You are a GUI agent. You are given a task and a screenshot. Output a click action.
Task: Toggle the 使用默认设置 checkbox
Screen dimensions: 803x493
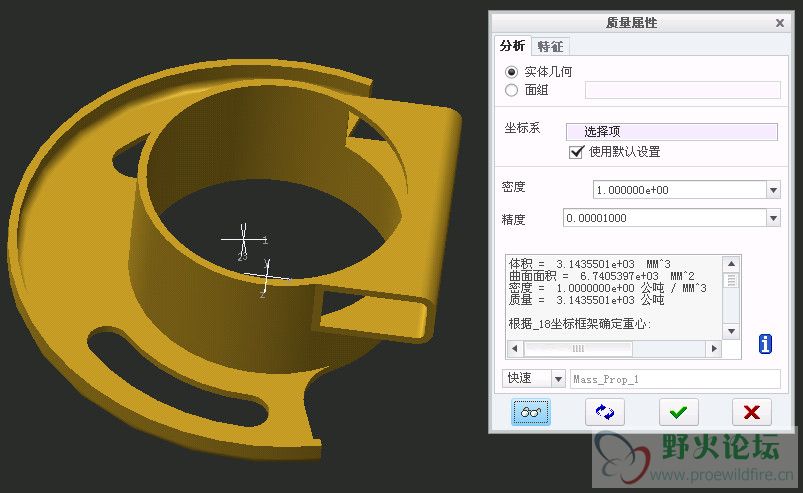tap(576, 152)
